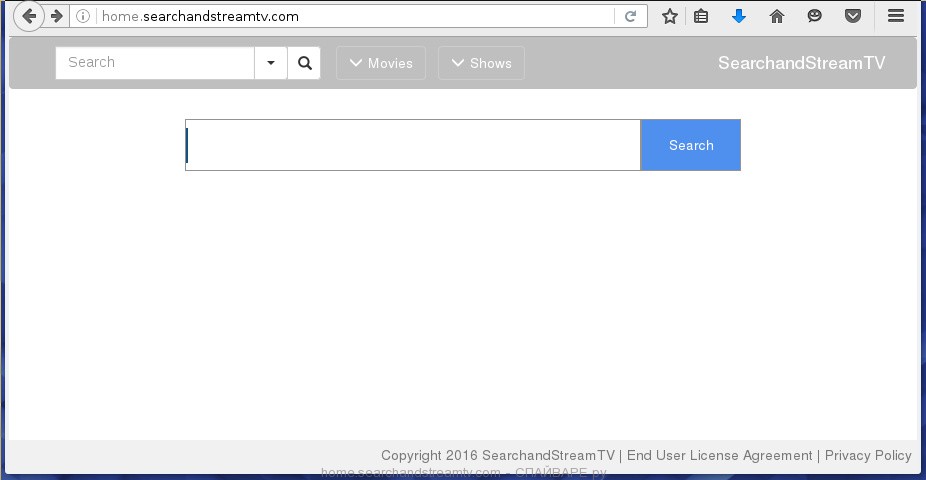Show bookmarks list icon
Screen dimensions: 926x480
coord(701,16)
